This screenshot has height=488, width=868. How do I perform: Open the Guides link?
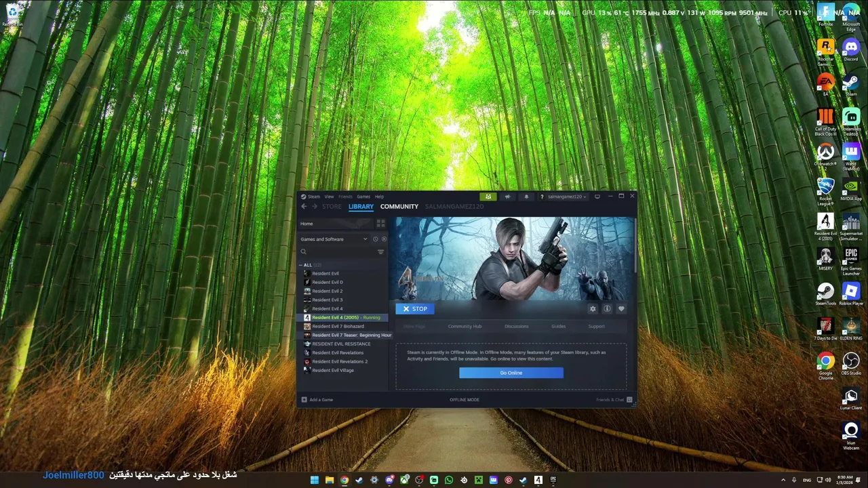click(x=558, y=327)
